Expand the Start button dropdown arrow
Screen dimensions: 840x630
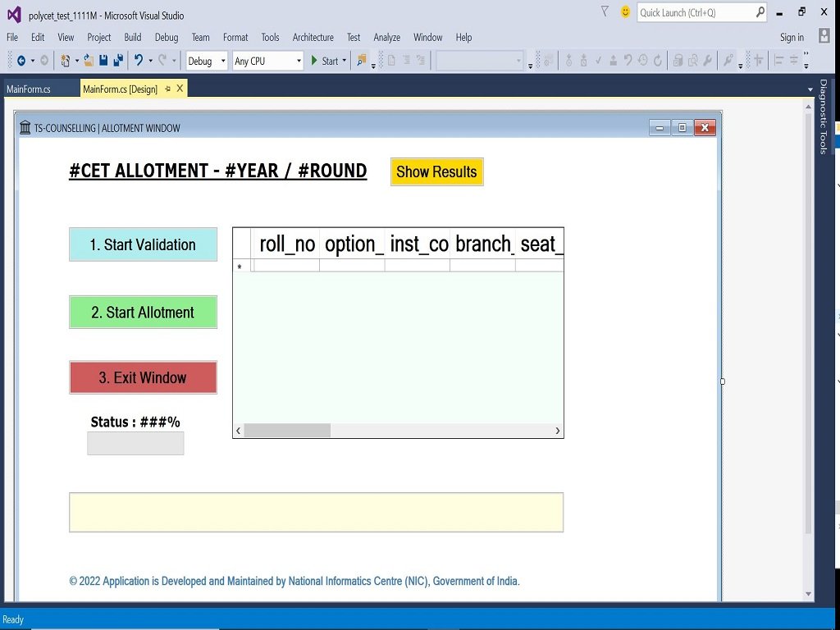click(x=344, y=62)
